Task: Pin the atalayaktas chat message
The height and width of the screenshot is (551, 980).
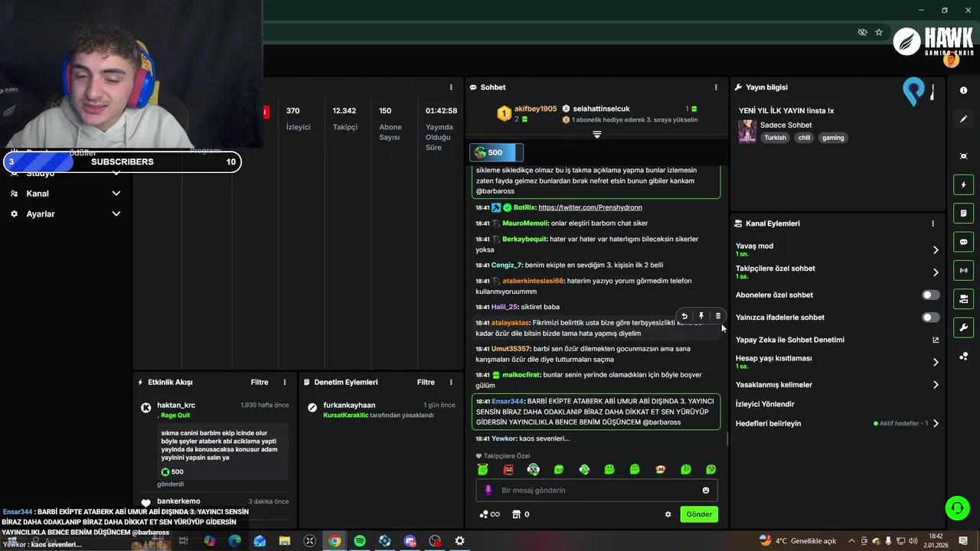Action: click(701, 316)
